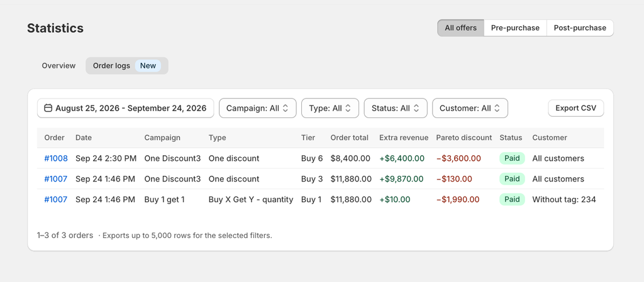The image size is (644, 282).
Task: Click the +$6,400.00 extra revenue value
Action: 402,158
